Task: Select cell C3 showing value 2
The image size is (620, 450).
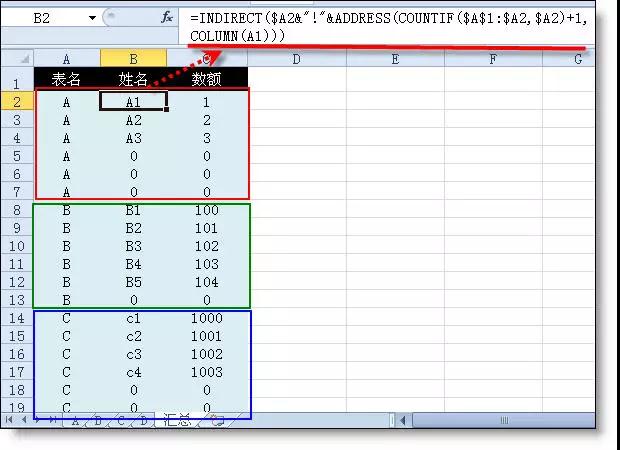Action: click(x=206, y=120)
